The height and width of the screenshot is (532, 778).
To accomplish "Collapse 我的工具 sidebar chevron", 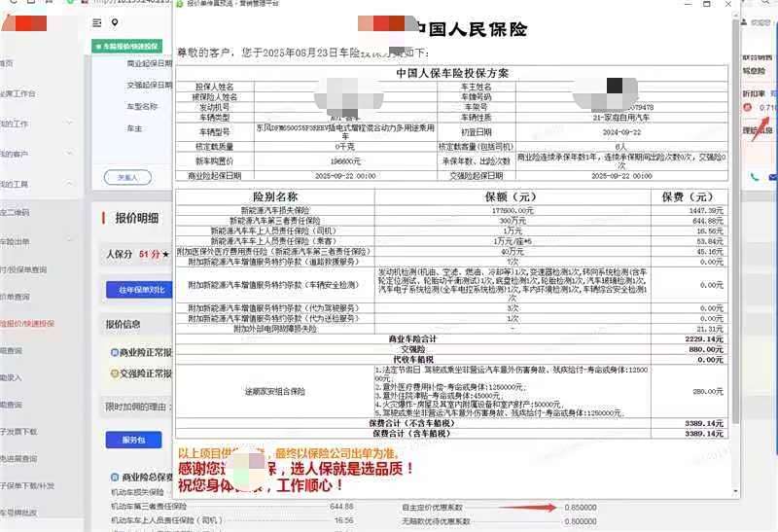I will click(69, 184).
